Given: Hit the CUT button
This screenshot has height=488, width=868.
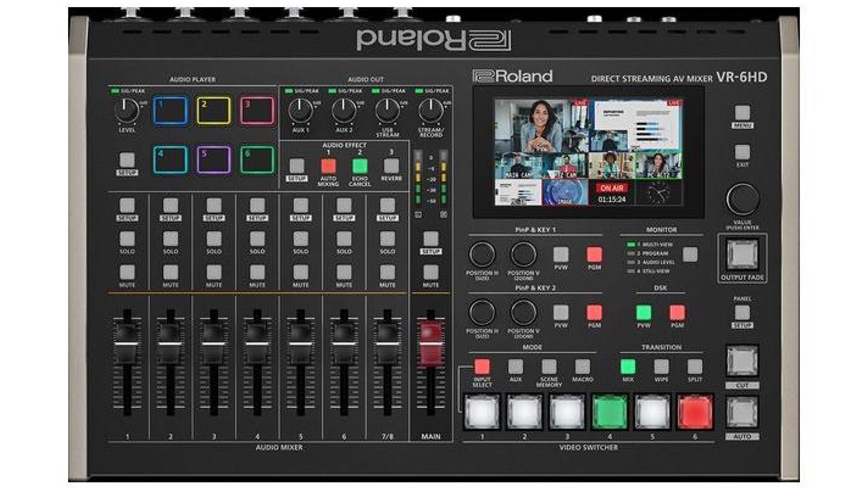Looking at the screenshot, I should pos(742,361).
